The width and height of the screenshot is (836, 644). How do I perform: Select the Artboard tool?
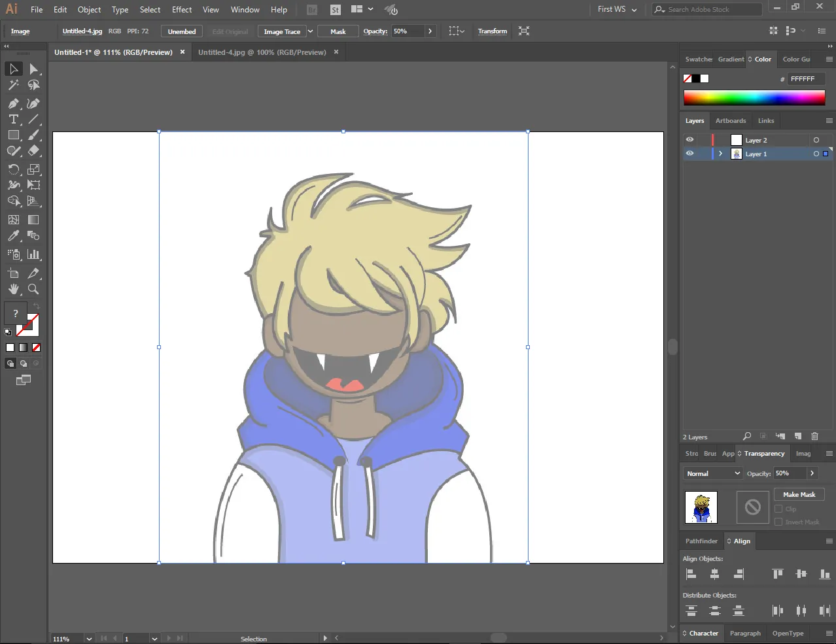coord(14,273)
